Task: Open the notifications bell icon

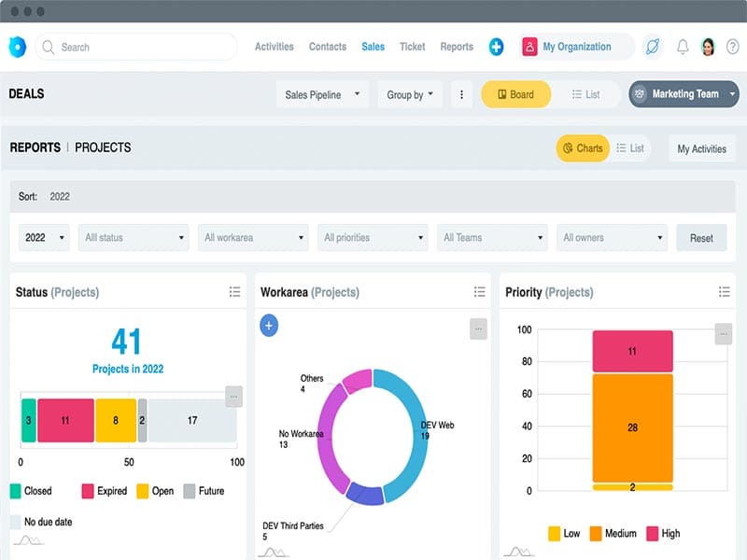Action: 683,47
